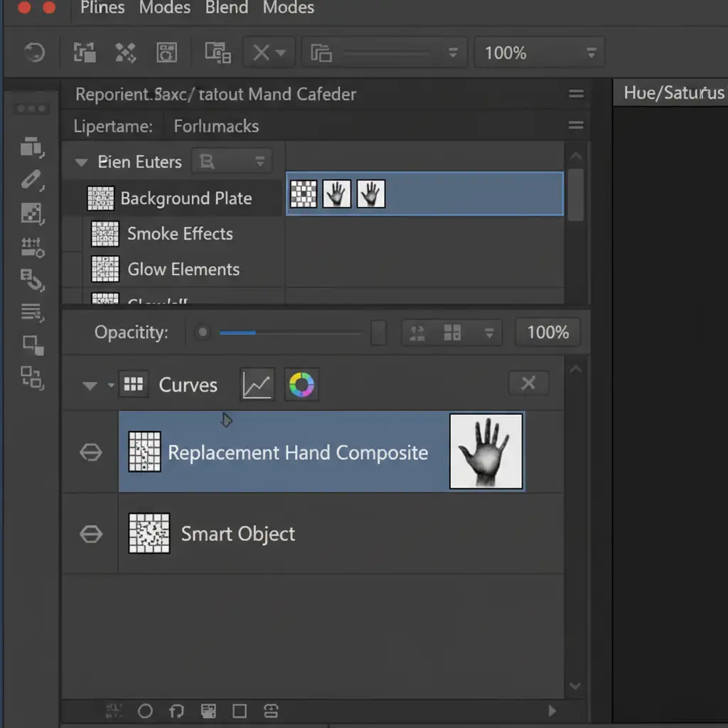Click the Replacement Hand Composite hand thumbnail
728x728 pixels.
coord(486,451)
